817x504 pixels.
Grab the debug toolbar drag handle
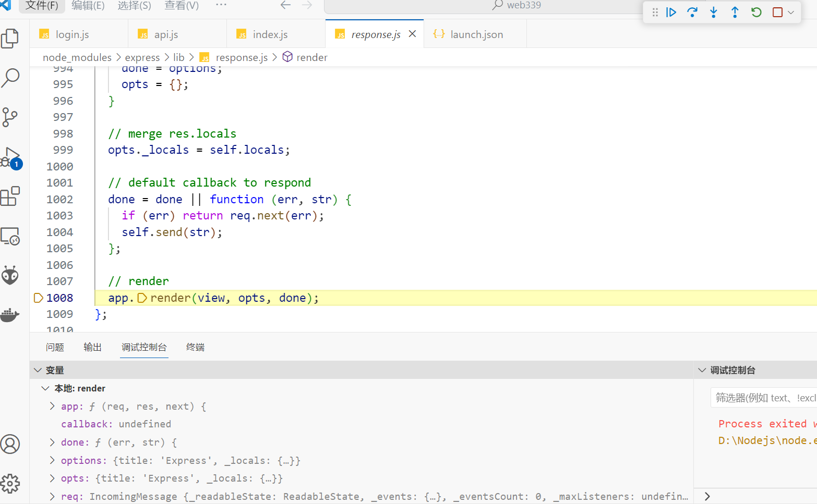point(655,12)
